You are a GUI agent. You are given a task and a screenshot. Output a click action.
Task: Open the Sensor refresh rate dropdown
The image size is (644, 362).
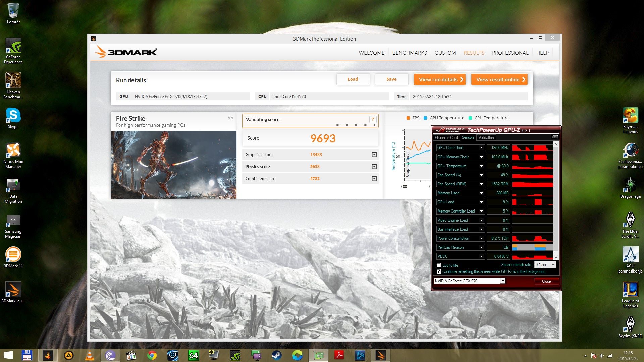click(x=545, y=265)
